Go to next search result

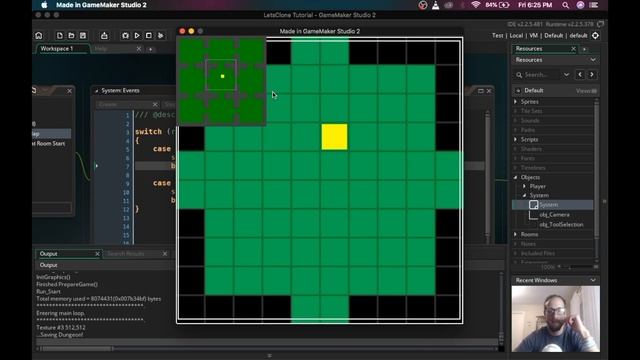(591, 75)
